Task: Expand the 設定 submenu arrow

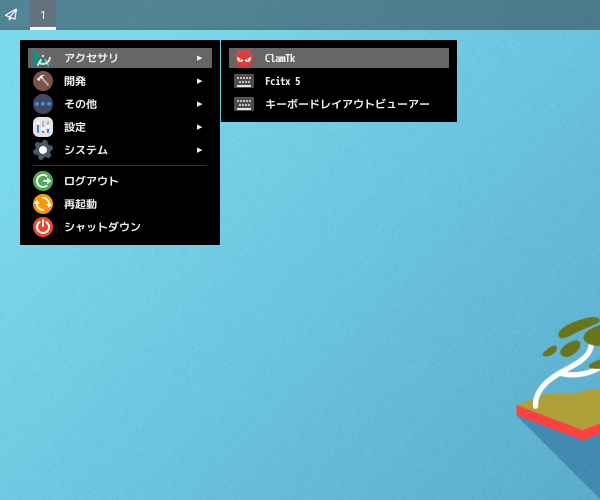Action: point(199,127)
